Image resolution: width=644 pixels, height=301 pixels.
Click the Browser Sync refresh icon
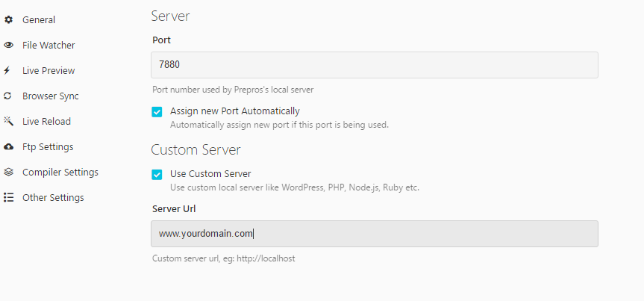pos(7,96)
